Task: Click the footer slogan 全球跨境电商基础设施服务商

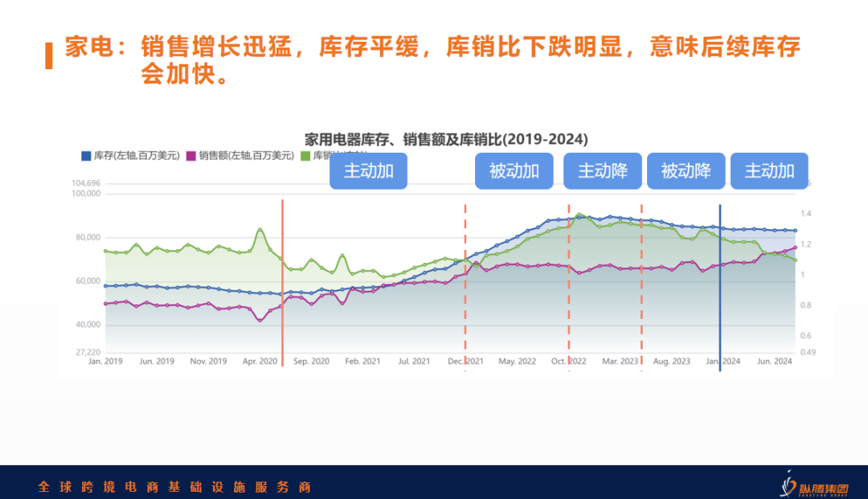Action: pyautogui.click(x=173, y=487)
